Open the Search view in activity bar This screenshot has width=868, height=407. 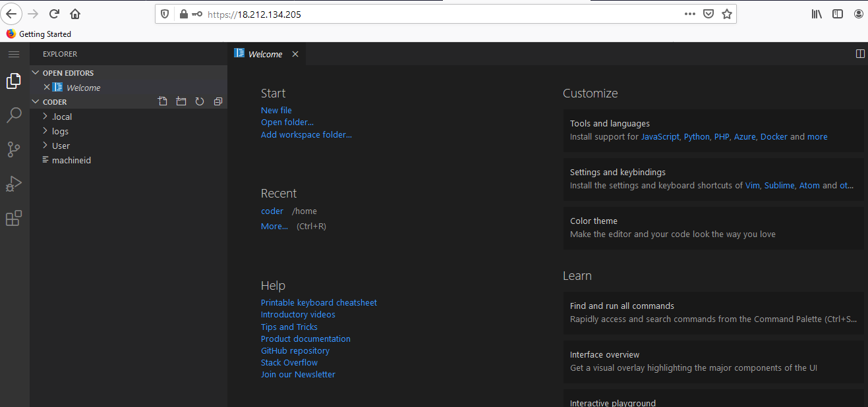pyautogui.click(x=14, y=115)
